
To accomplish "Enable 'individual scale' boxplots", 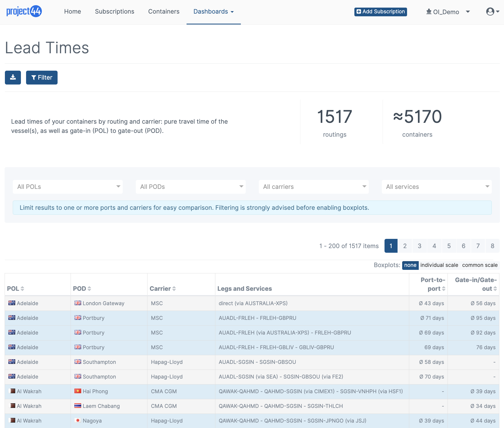I will click(x=439, y=265).
